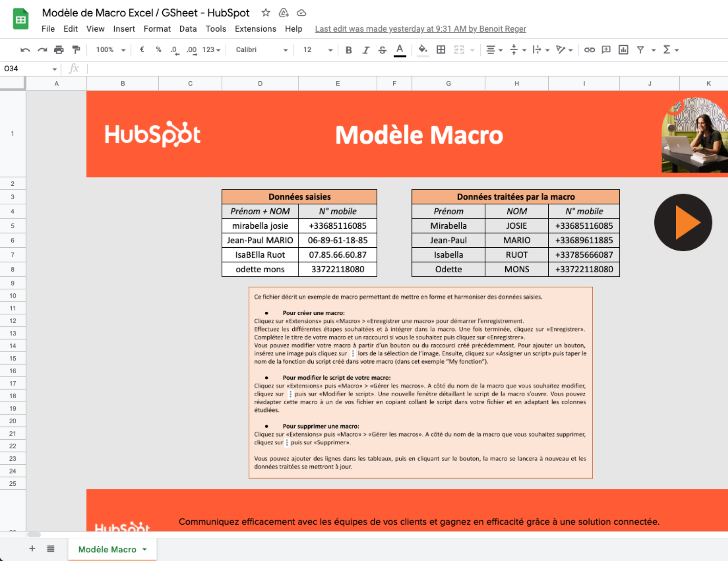Toggle strikethrough formatting
Image resolution: width=728 pixels, height=561 pixels.
click(x=382, y=50)
